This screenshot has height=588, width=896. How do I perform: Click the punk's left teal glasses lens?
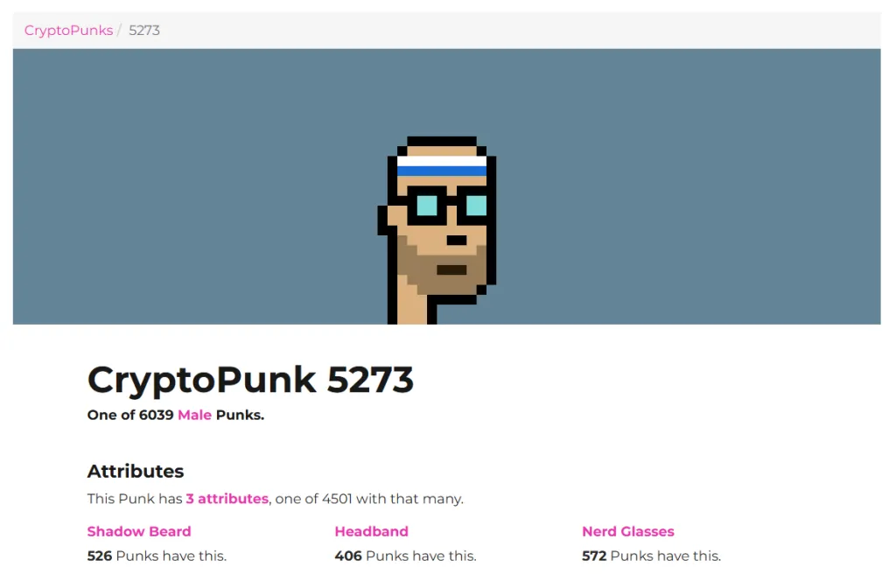click(x=427, y=205)
